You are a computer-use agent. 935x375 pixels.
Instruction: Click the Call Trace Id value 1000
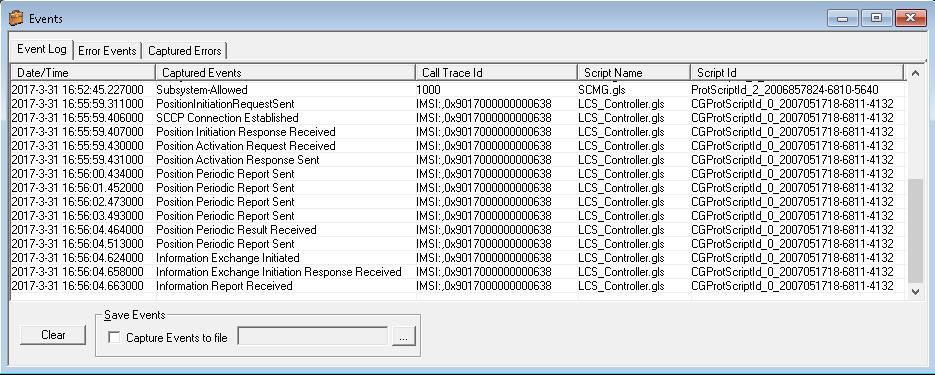tap(428, 90)
